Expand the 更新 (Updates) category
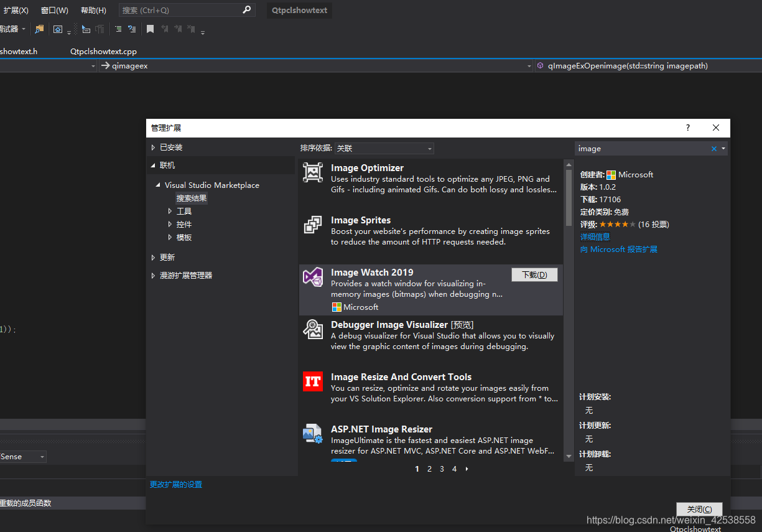 point(154,258)
